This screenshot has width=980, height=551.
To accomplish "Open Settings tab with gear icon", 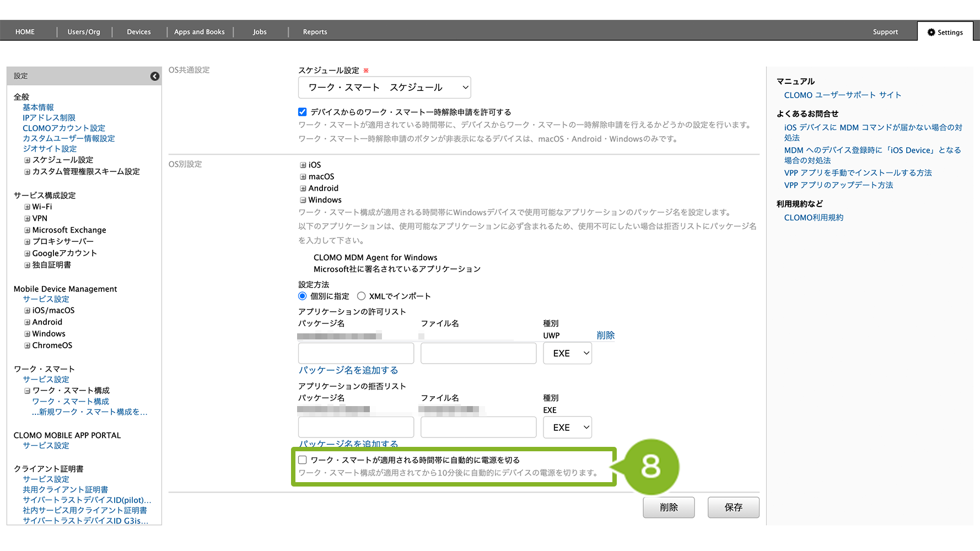I will click(x=945, y=32).
